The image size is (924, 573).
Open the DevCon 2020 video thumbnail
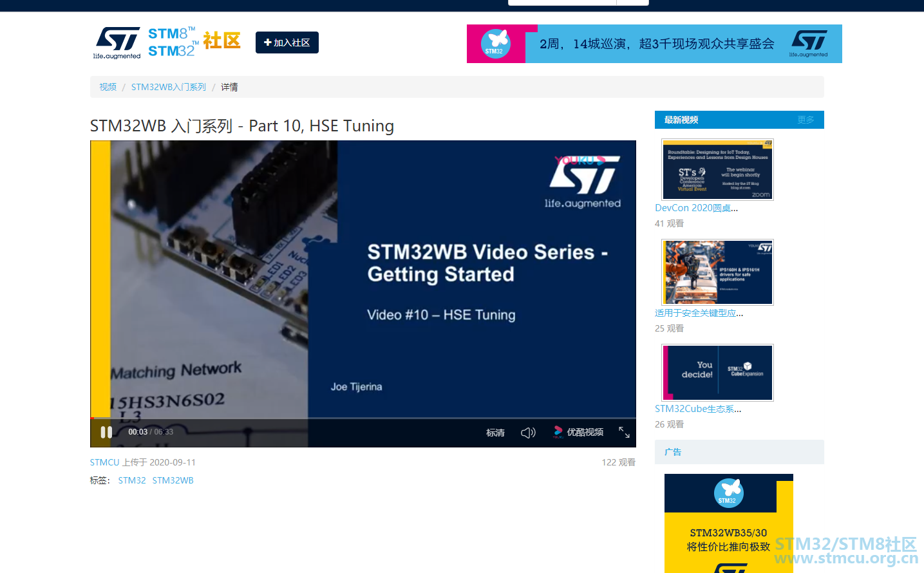click(717, 169)
